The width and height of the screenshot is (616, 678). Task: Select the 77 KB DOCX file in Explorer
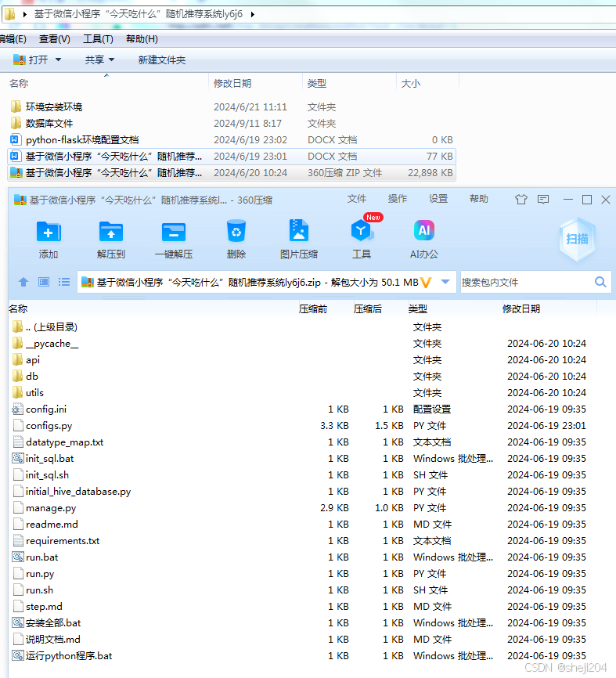[232, 156]
